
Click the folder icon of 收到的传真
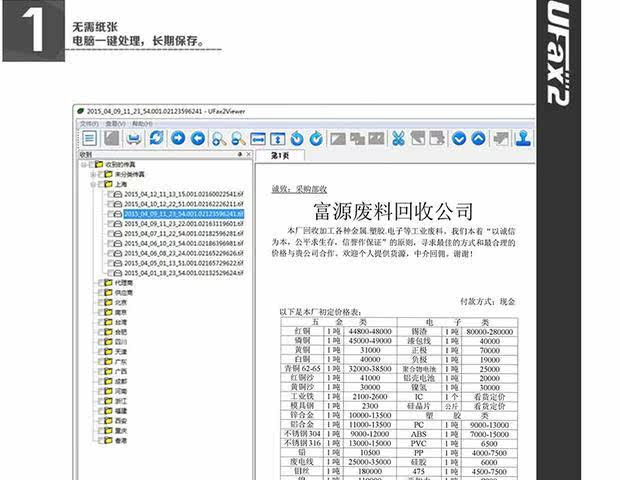pyautogui.click(x=99, y=164)
